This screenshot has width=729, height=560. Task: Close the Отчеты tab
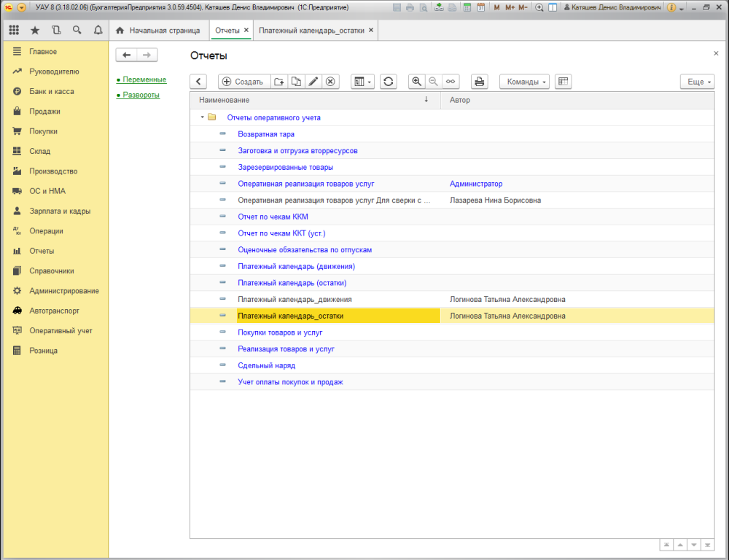pyautogui.click(x=246, y=30)
